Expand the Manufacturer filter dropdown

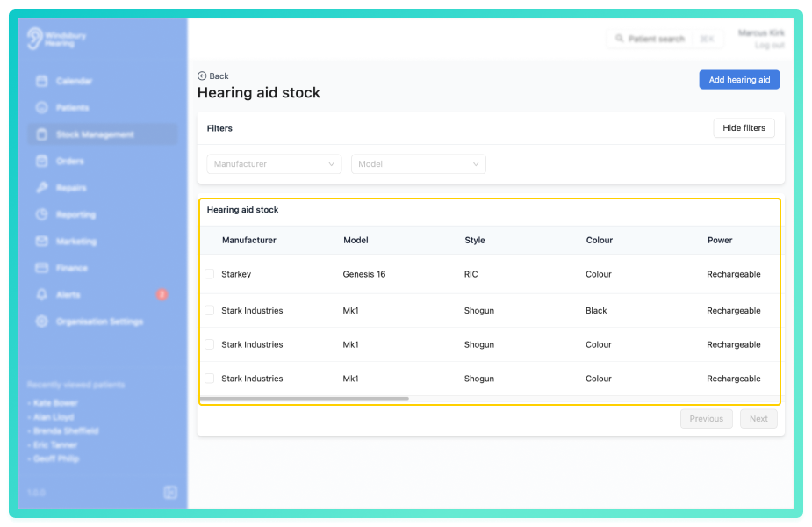point(274,163)
